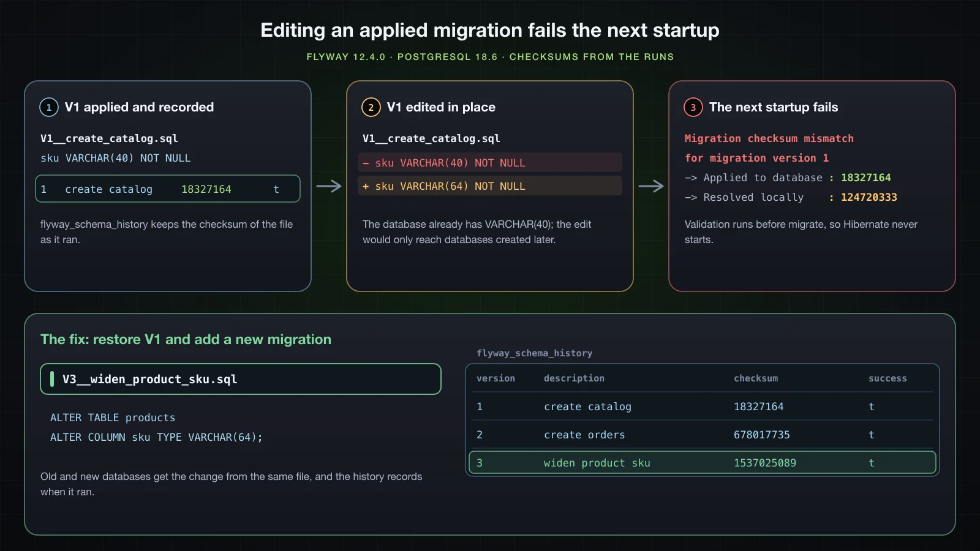Click the "flyway_schema_history" label above the table
980x551 pixels.
pyautogui.click(x=534, y=353)
